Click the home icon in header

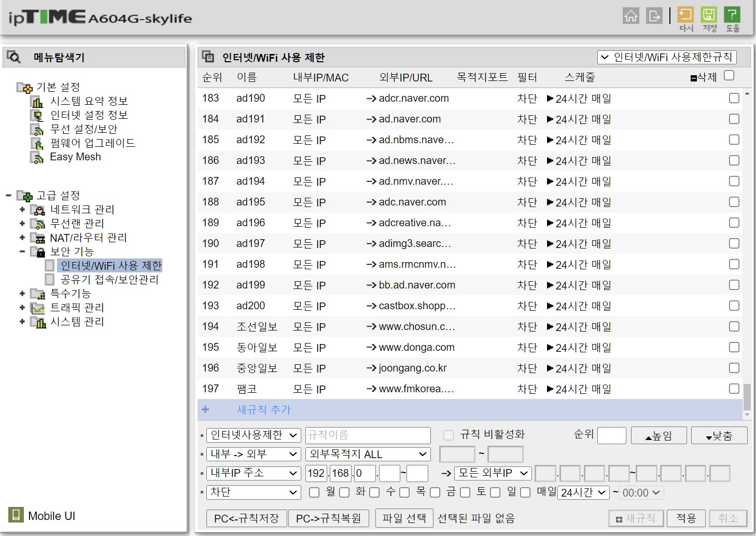tap(631, 16)
